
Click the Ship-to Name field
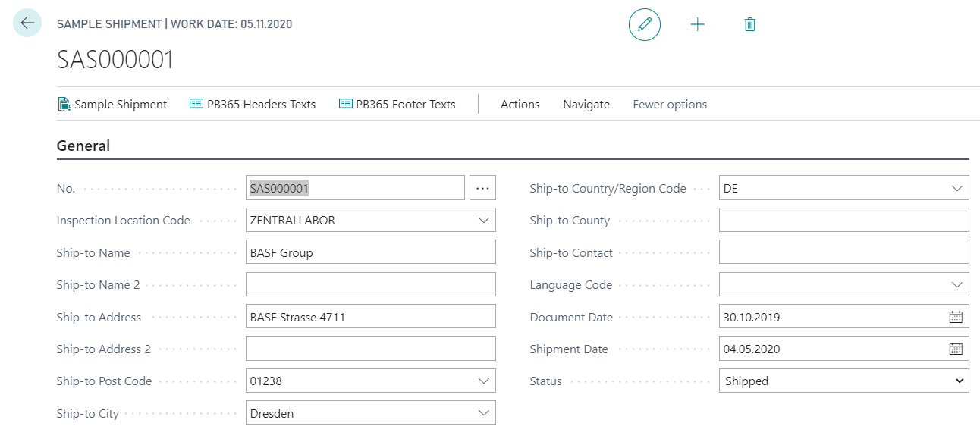[371, 252]
